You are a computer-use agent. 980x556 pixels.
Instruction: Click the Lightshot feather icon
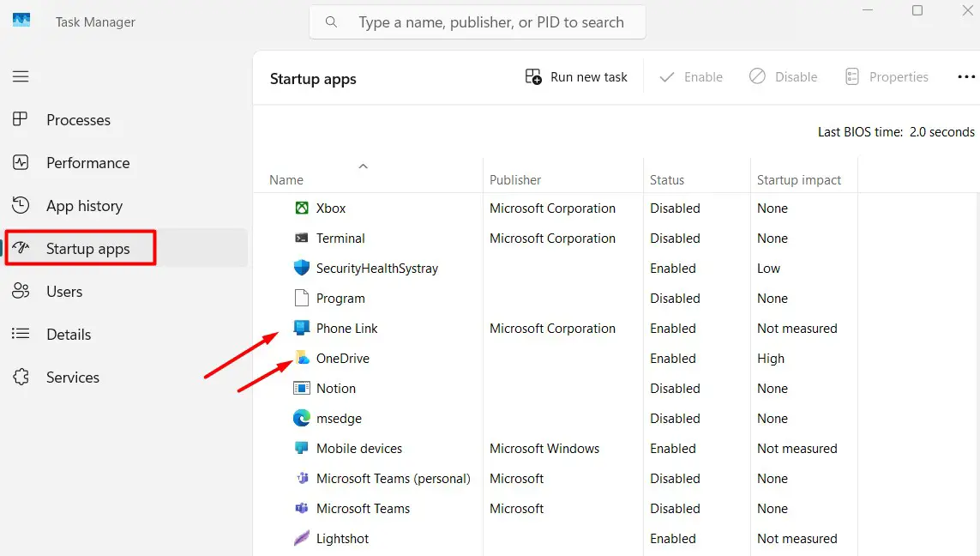[x=301, y=538]
